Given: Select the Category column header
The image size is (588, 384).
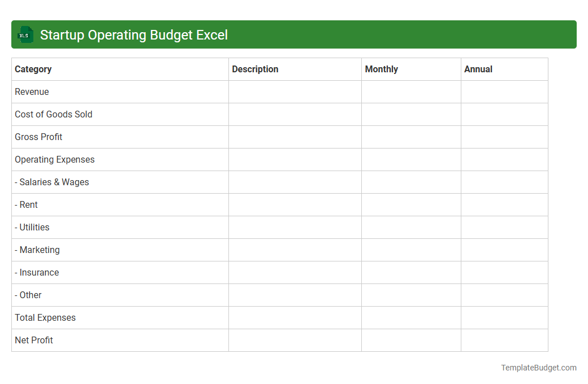Looking at the screenshot, I should click(x=33, y=69).
